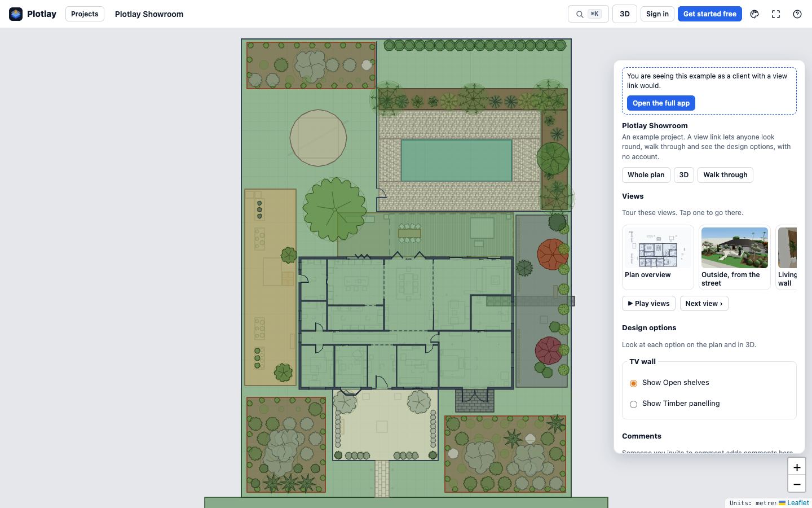This screenshot has height=508, width=812.
Task: Click the Views heading
Action: pyautogui.click(x=633, y=196)
